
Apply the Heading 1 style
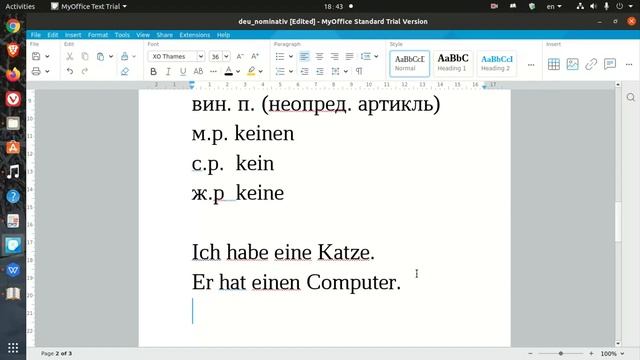pyautogui.click(x=453, y=63)
